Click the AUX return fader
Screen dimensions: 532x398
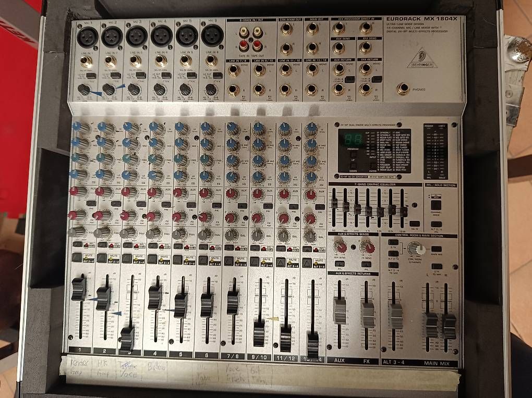pyautogui.click(x=340, y=311)
